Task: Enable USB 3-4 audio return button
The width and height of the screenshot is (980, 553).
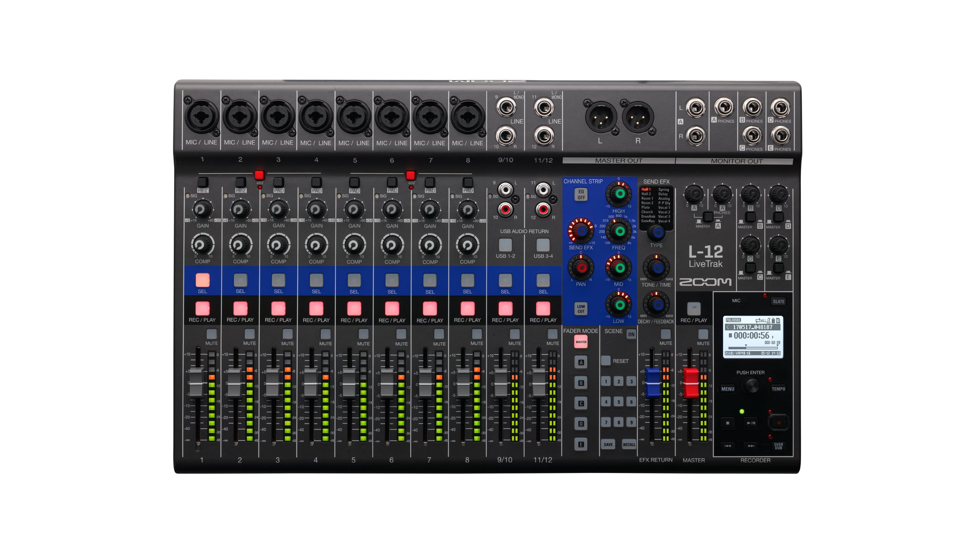Action: [543, 245]
